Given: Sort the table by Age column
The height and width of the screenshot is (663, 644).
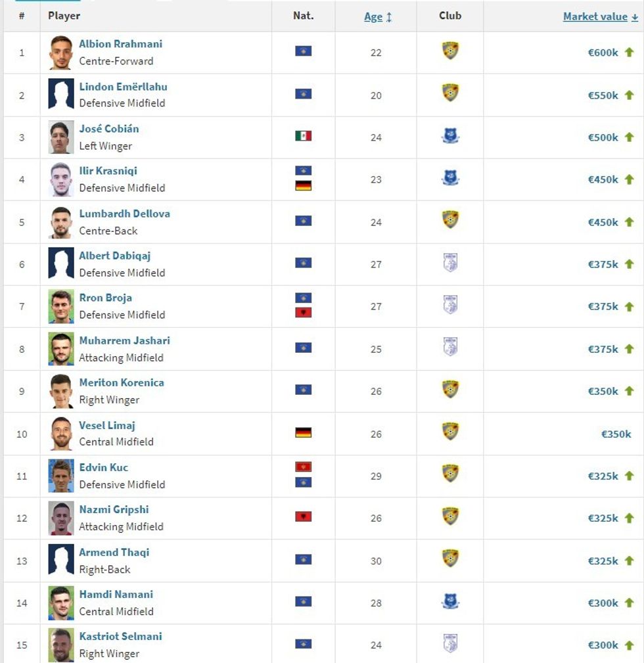Looking at the screenshot, I should tap(373, 16).
